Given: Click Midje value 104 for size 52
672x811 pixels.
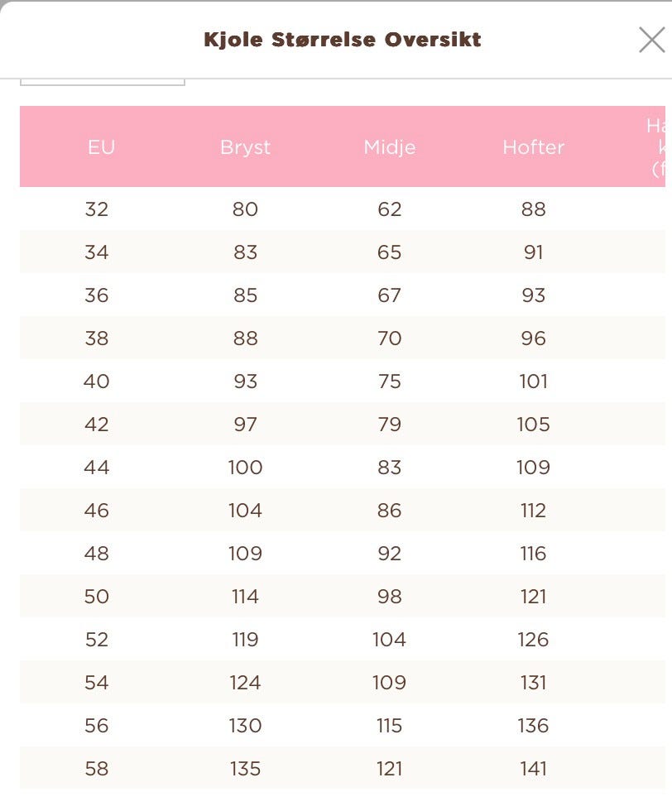Looking at the screenshot, I should (x=390, y=639).
